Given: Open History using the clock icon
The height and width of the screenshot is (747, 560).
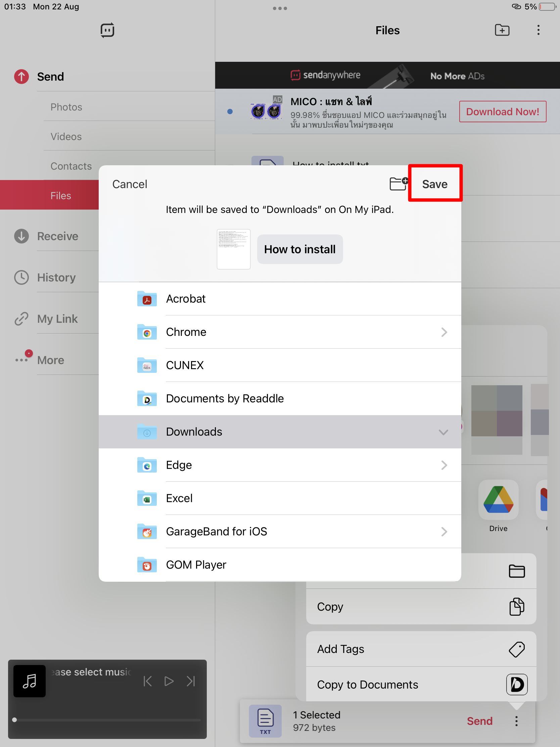Looking at the screenshot, I should tap(21, 277).
